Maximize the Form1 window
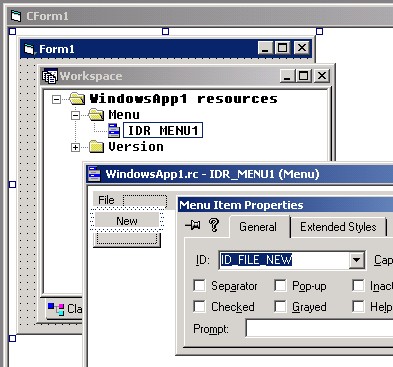The width and height of the screenshot is (393, 367). 282,48
